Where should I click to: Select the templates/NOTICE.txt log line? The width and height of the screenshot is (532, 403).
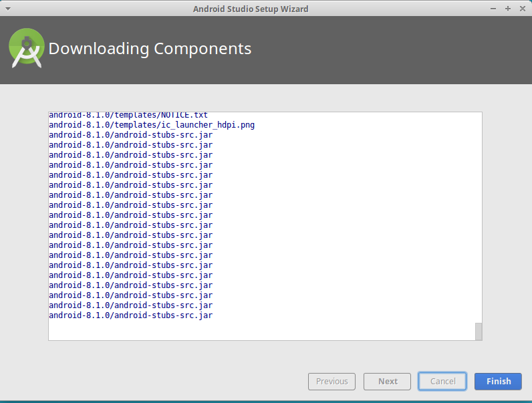click(128, 116)
